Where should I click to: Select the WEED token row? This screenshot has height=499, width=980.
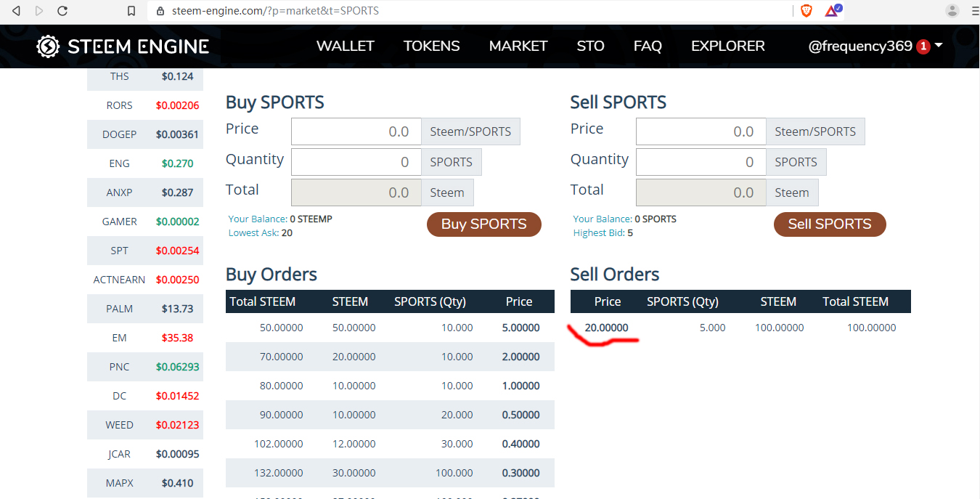[x=145, y=425]
